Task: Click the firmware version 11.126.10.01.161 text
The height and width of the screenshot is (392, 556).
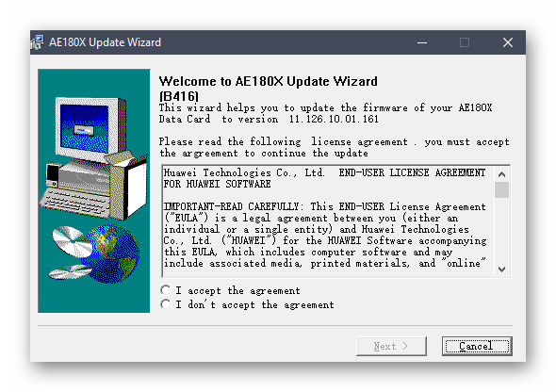Action: 334,119
